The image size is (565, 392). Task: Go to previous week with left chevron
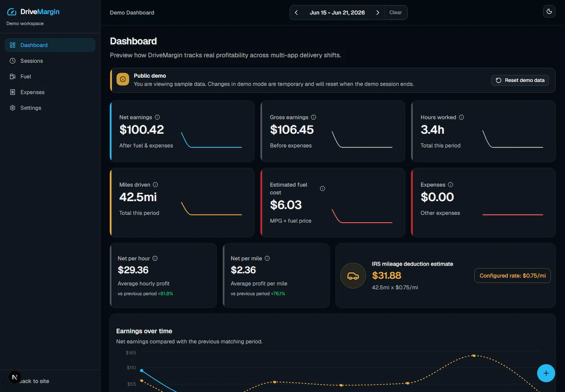296,12
